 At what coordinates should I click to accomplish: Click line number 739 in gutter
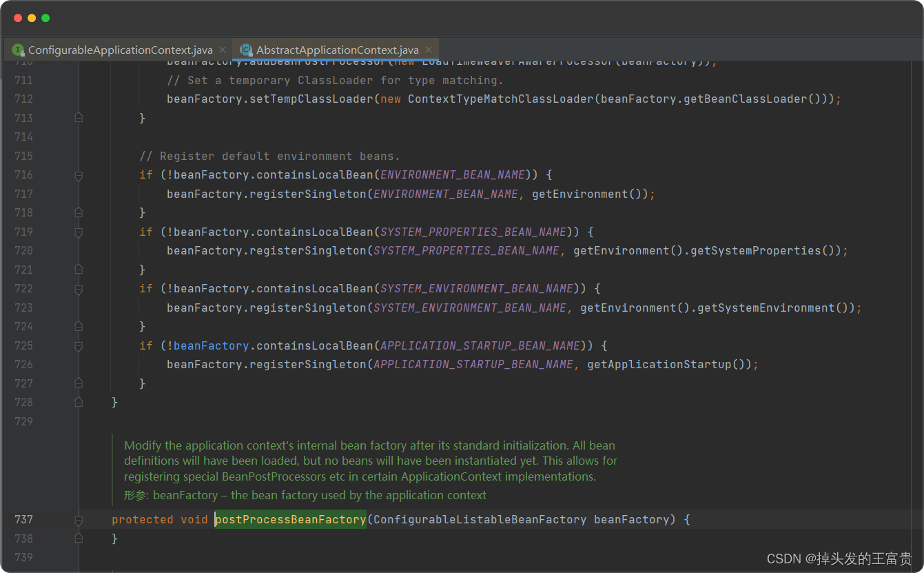(23, 557)
